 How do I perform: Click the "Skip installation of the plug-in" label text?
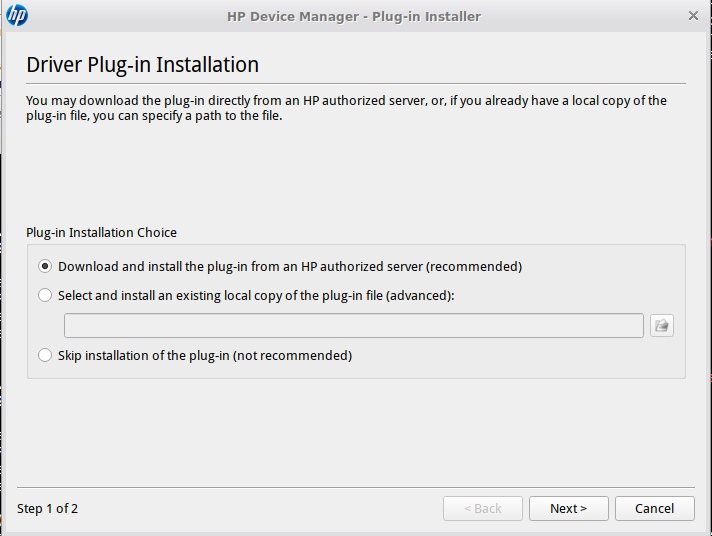pos(205,355)
